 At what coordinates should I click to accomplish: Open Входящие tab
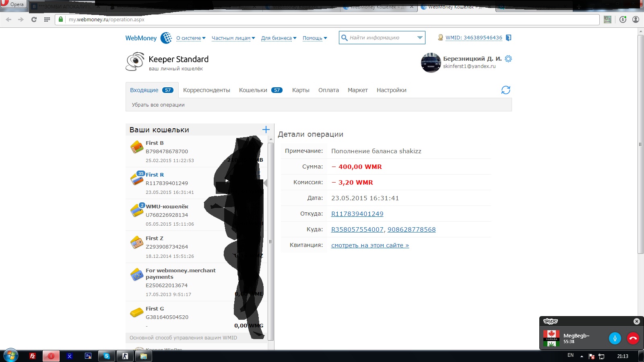click(152, 90)
